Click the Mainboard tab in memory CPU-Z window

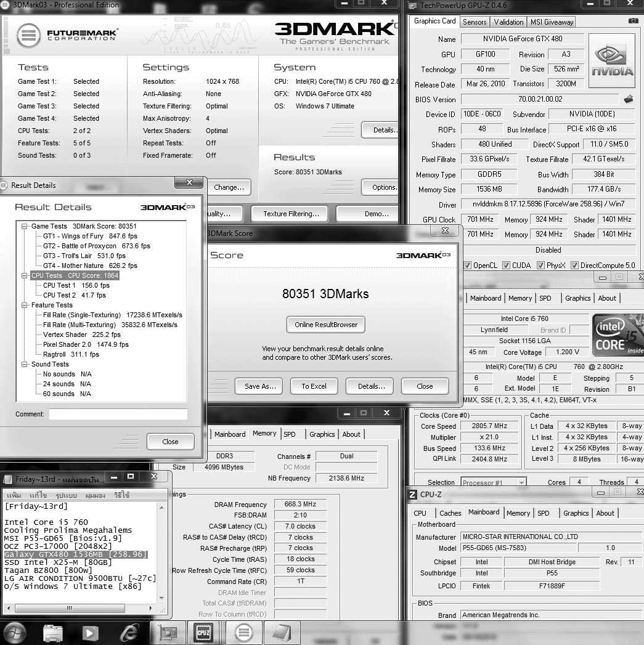[x=230, y=434]
